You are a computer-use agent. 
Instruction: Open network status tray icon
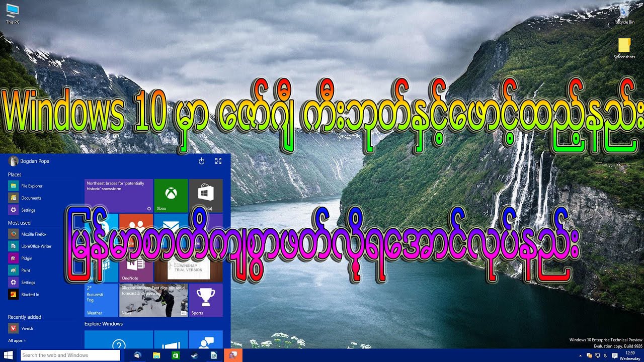point(597,355)
